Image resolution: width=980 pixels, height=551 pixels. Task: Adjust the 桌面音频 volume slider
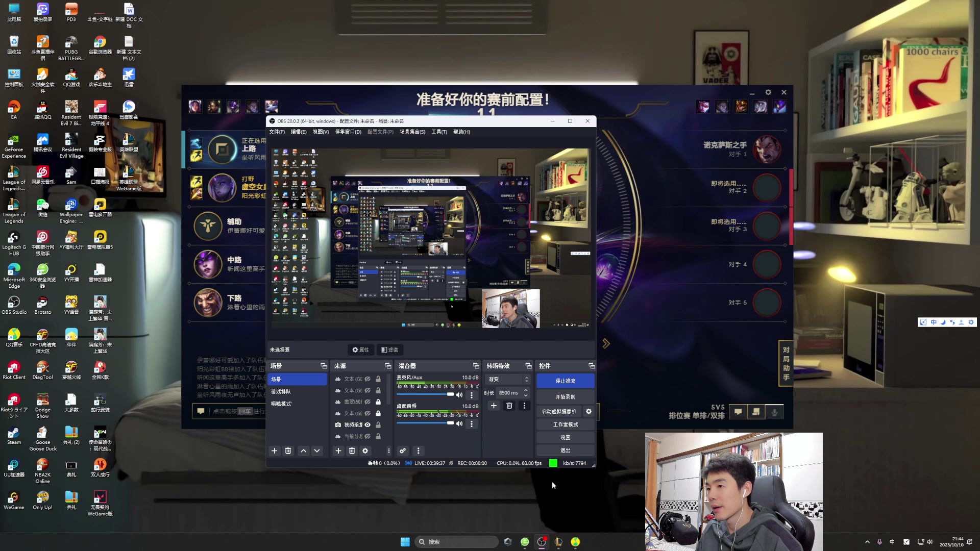(x=425, y=423)
